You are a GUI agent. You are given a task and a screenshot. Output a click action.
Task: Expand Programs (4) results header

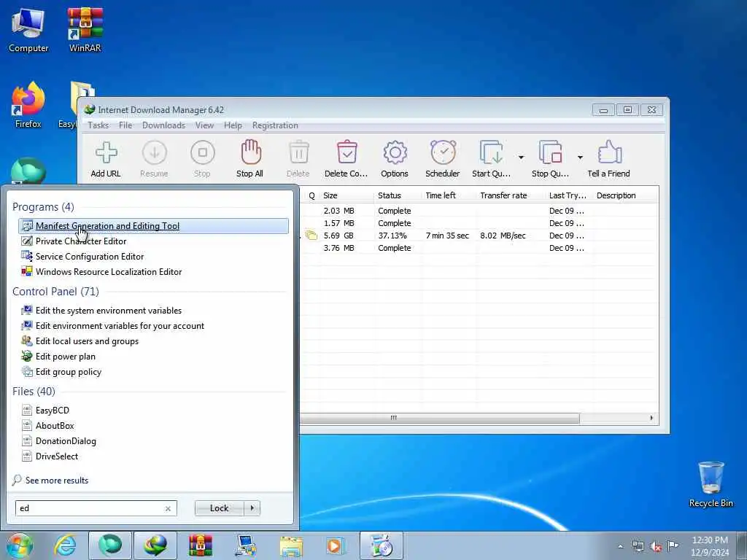pyautogui.click(x=43, y=206)
